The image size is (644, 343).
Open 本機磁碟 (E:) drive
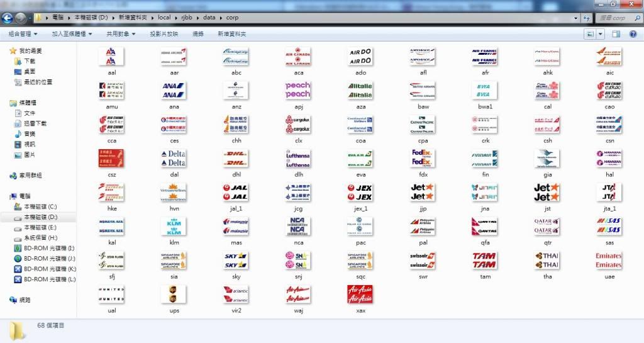click(36, 227)
